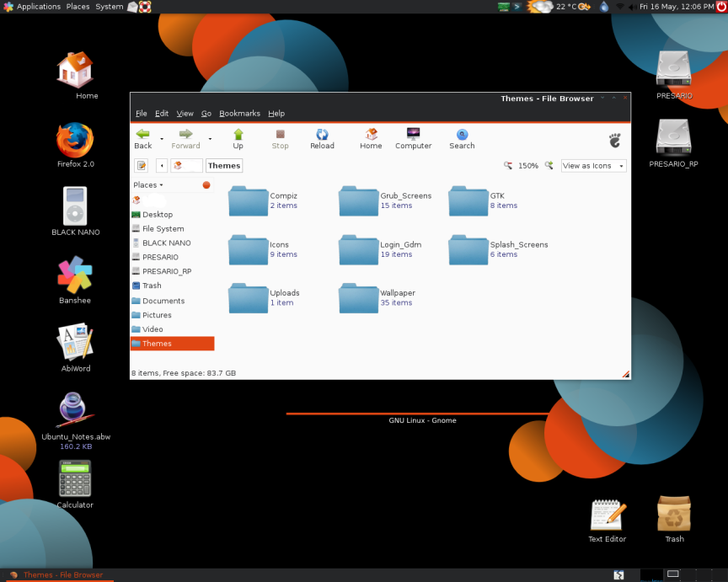Open the Compiz folder

point(263,201)
